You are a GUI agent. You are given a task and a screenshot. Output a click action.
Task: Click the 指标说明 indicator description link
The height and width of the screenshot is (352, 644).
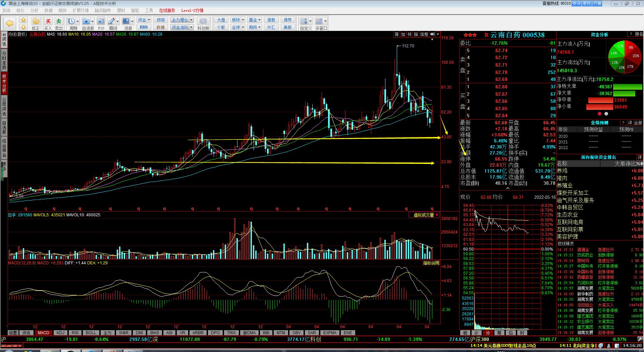[431, 263]
